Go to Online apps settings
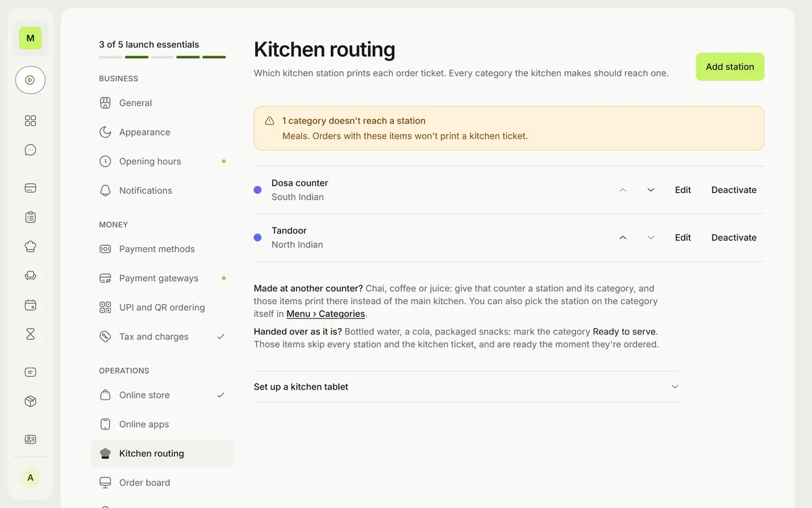The width and height of the screenshot is (812, 508). click(162, 424)
